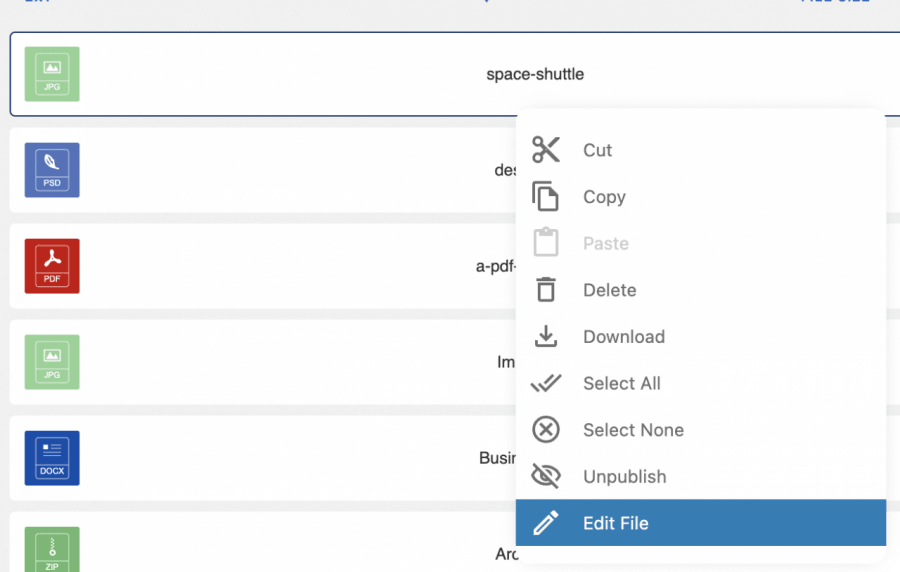Click the greyed-out Paste clipboard icon
This screenshot has width=900, height=572.
click(x=546, y=243)
